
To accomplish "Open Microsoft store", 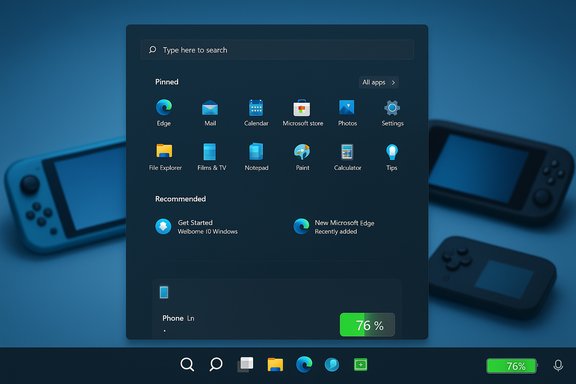I will (x=302, y=112).
